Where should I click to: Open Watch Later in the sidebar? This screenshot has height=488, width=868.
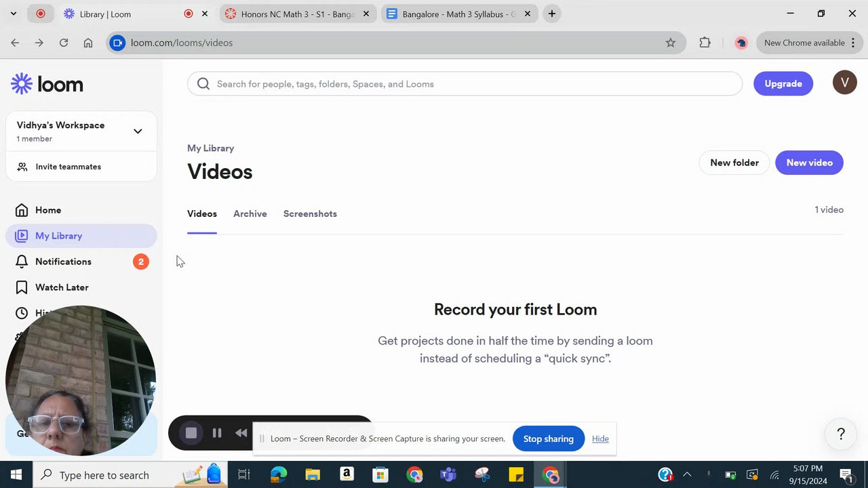coord(81,287)
